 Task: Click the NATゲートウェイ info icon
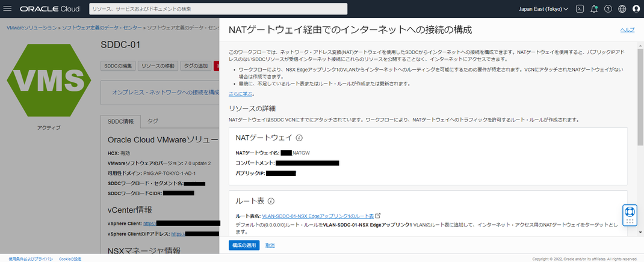299,138
